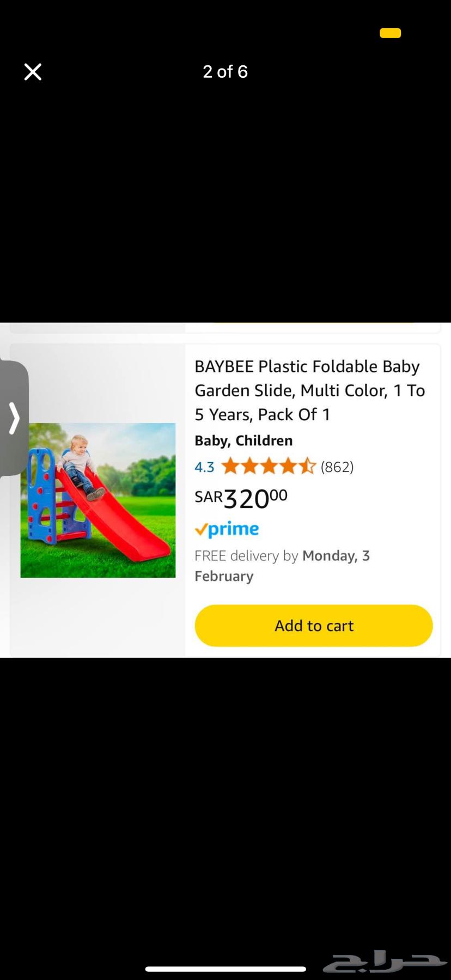451x980 pixels.
Task: Open the baby slide product thumbnail
Action: click(x=98, y=500)
